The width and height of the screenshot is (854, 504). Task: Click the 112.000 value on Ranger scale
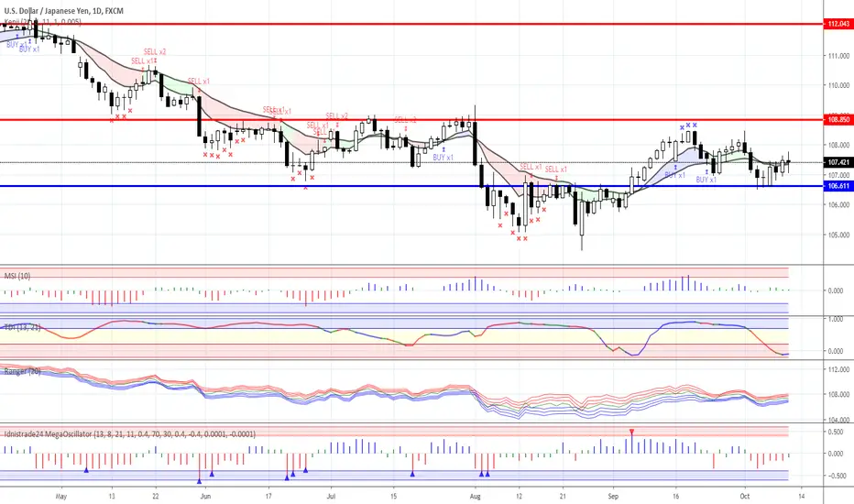[x=838, y=369]
